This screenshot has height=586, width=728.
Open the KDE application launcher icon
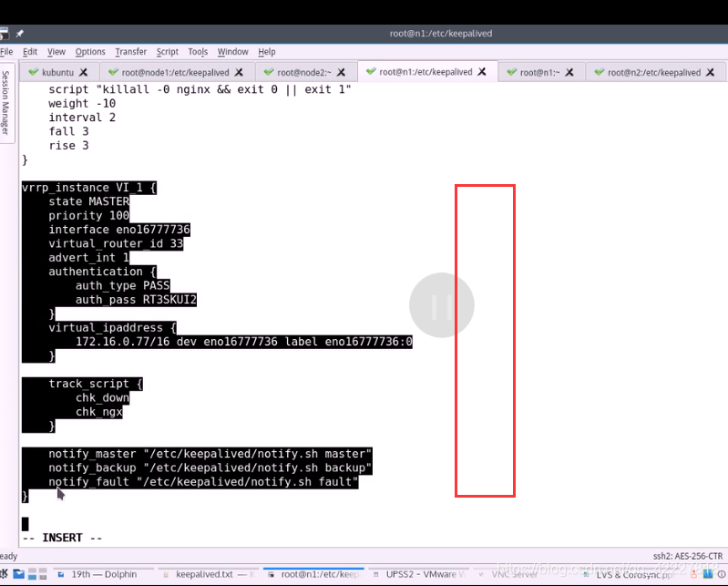(x=4, y=574)
